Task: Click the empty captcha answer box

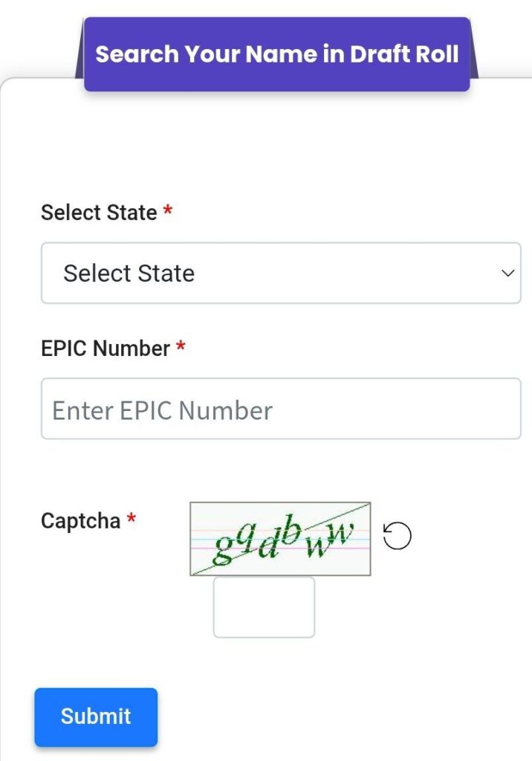Action: coord(264,607)
